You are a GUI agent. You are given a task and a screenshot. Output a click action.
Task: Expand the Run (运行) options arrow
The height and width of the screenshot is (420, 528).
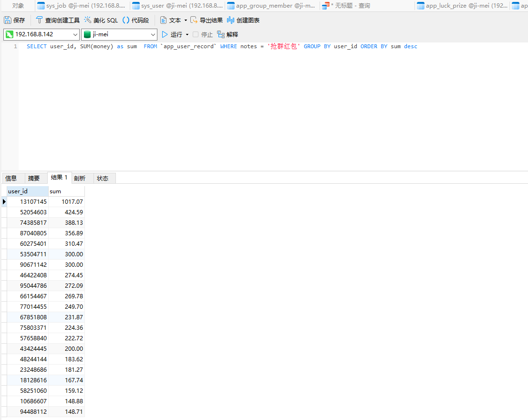187,34
